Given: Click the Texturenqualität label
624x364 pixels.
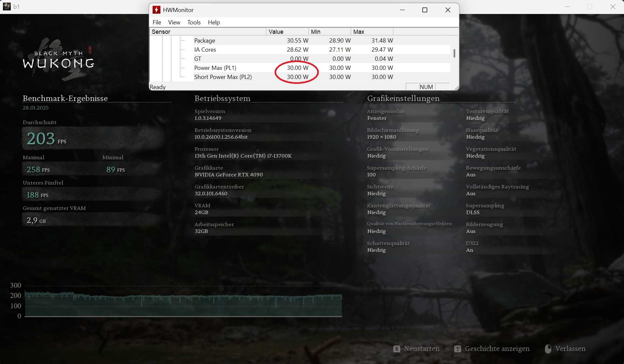Looking at the screenshot, I should (487, 111).
